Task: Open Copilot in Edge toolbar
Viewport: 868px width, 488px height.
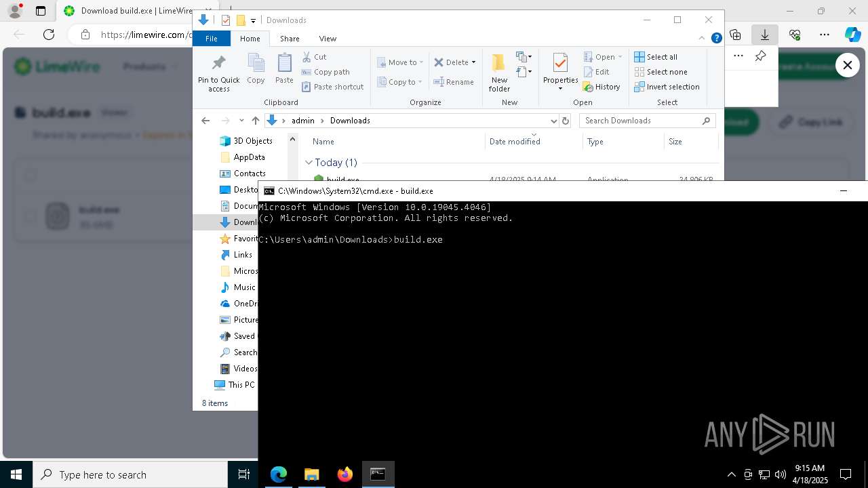Action: 852,35
